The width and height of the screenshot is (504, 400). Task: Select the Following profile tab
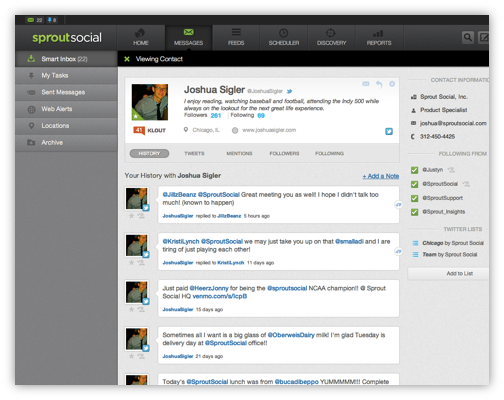pos(329,153)
